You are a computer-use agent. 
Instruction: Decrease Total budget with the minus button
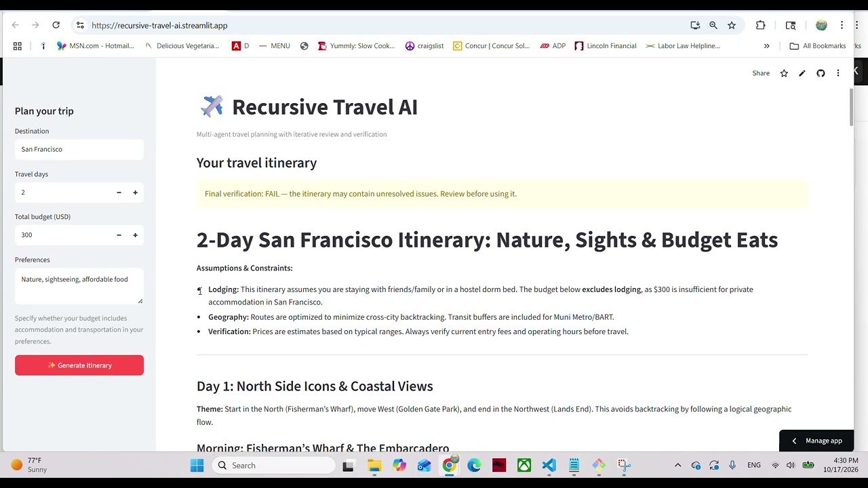(x=119, y=235)
